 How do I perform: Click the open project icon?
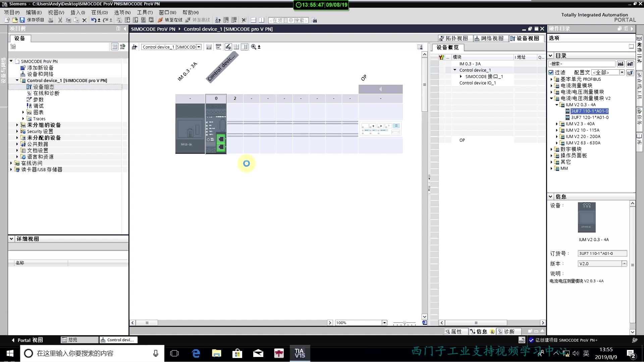point(14,20)
